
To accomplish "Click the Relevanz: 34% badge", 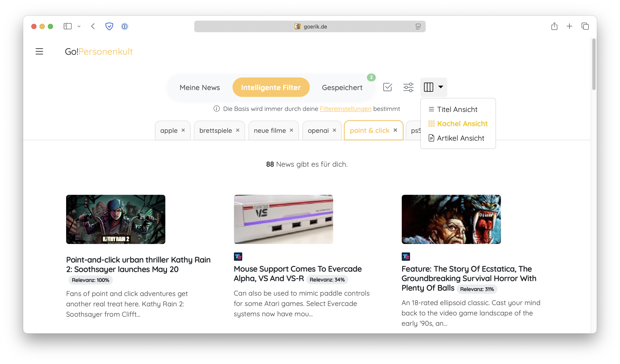I will [327, 280].
